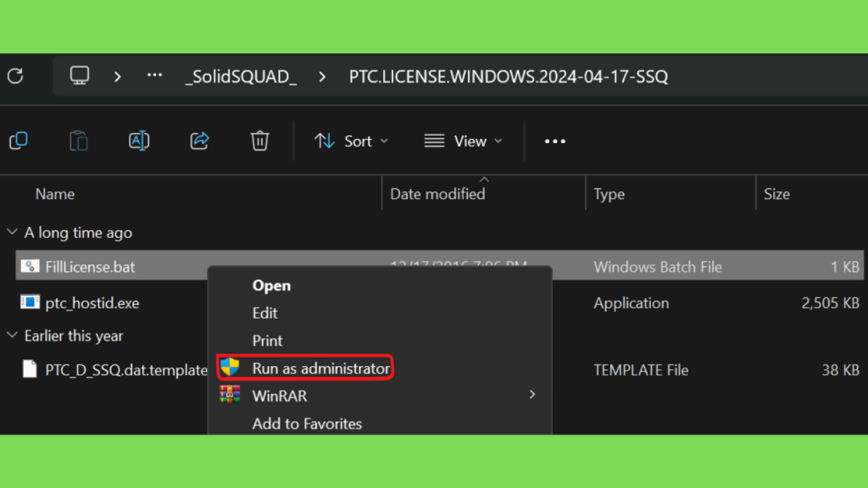Expand the WinRAR submenu arrow
Screen dimensions: 868x488
point(532,395)
